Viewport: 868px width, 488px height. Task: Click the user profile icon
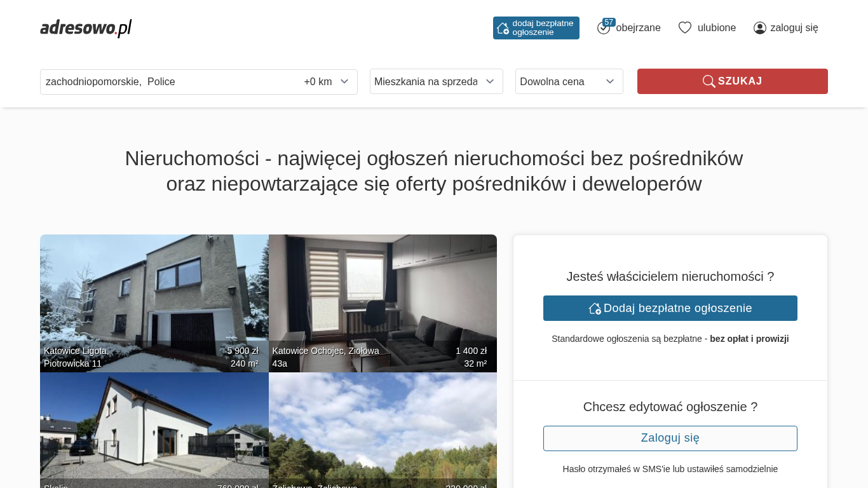(x=759, y=28)
